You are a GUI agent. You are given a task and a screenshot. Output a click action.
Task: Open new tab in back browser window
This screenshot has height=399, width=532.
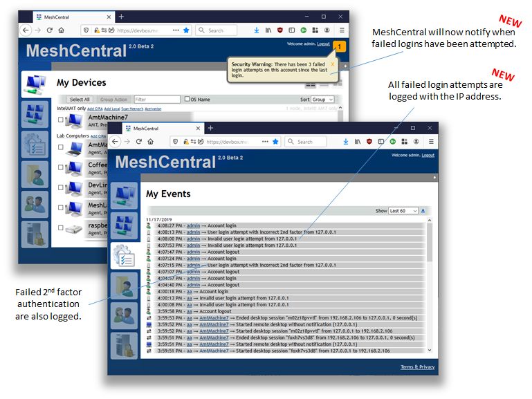(x=121, y=17)
